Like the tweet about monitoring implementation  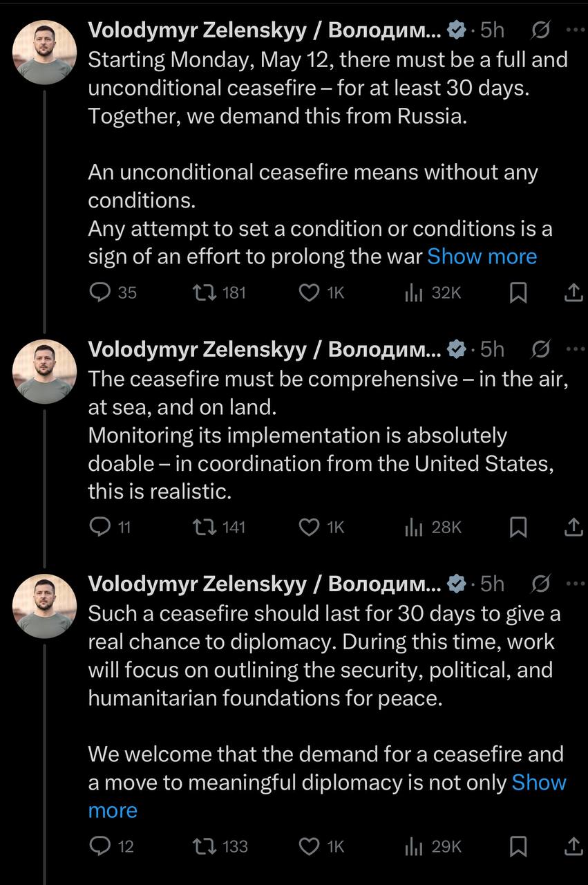point(308,528)
